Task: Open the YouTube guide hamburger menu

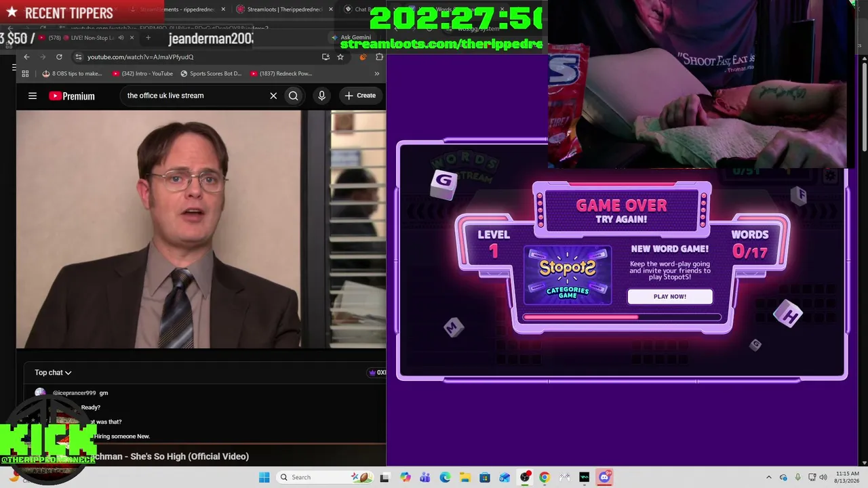Action: (x=33, y=96)
